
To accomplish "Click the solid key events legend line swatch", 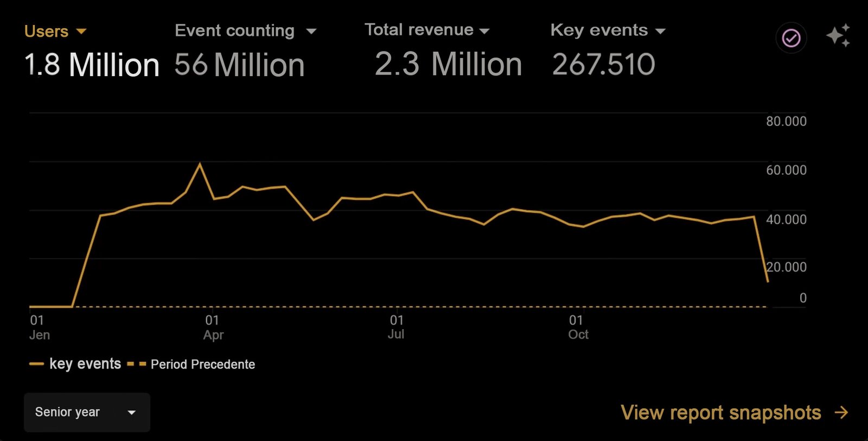I will pos(36,364).
